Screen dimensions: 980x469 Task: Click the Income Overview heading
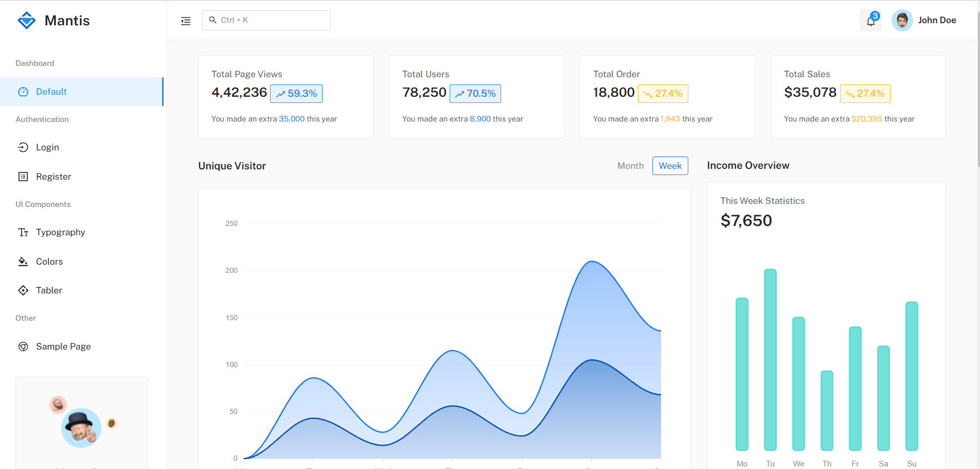pos(748,165)
